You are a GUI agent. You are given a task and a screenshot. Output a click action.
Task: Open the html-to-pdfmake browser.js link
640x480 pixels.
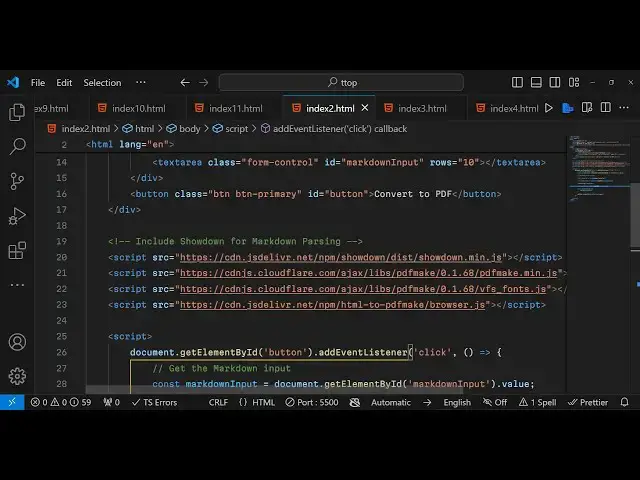[332, 304]
